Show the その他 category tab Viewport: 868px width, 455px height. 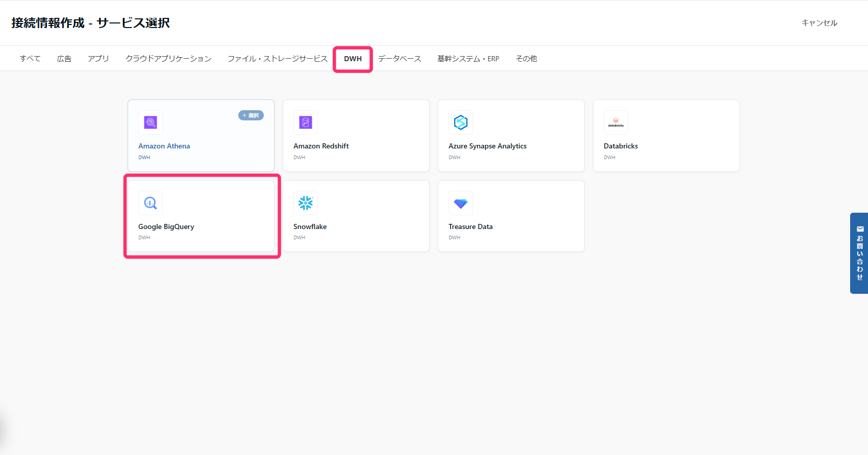(x=526, y=59)
